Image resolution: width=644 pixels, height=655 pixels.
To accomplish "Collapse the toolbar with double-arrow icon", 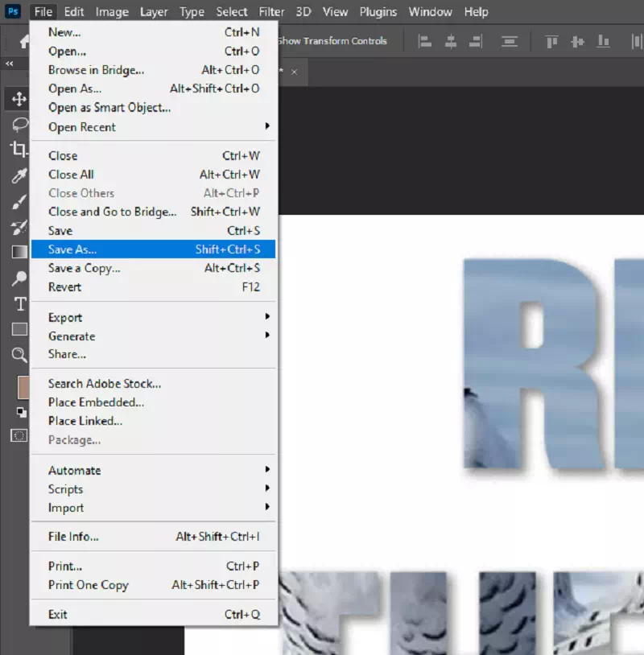I will click(9, 64).
